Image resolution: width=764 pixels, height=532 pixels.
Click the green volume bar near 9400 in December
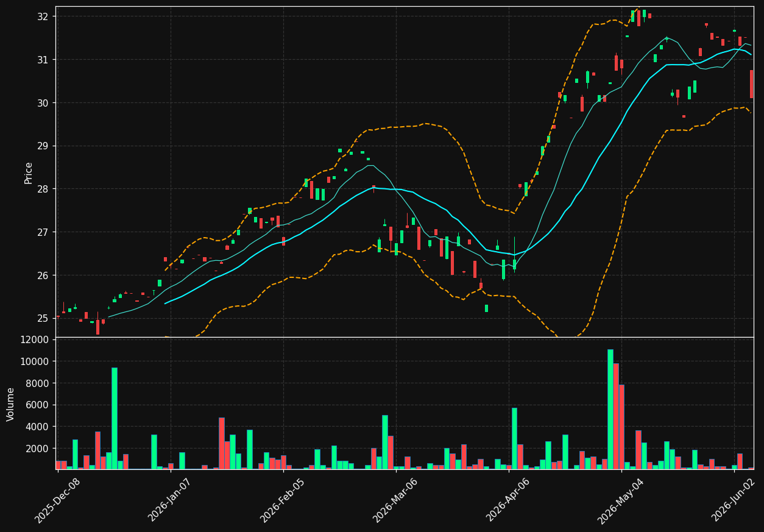coord(114,418)
